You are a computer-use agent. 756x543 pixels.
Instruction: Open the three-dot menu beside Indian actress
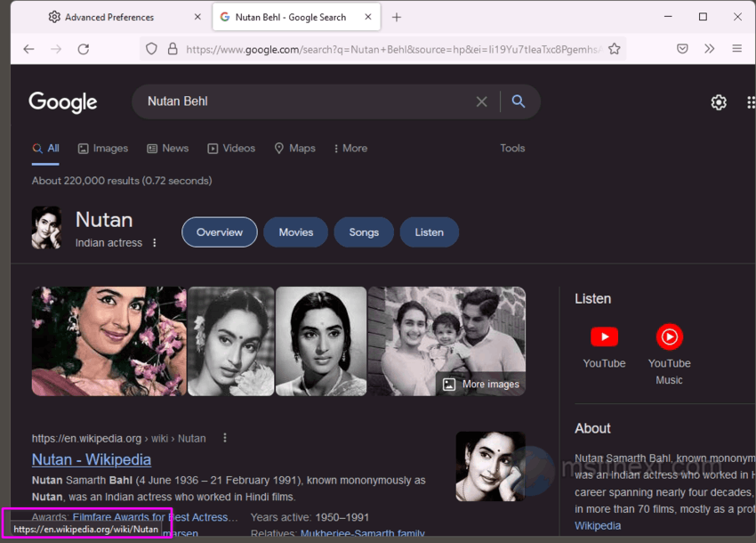tap(154, 243)
